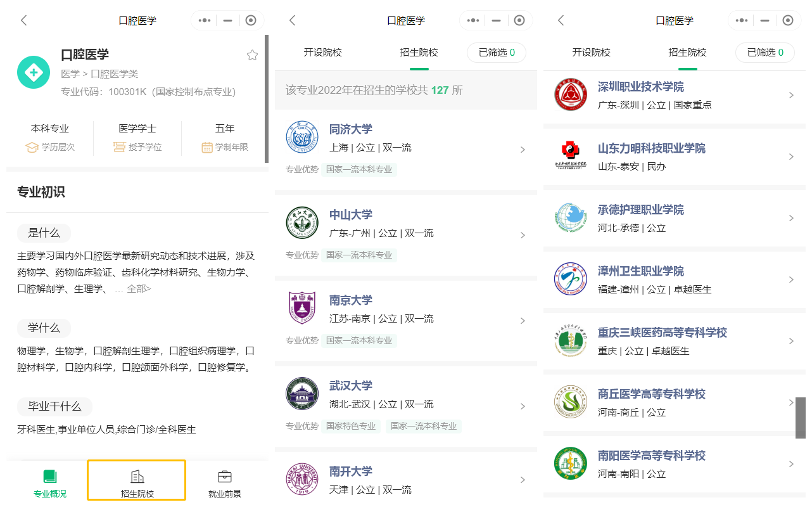The image size is (812, 507).
Task: Switch to 招生院校 tab in middle panel
Action: tap(419, 53)
